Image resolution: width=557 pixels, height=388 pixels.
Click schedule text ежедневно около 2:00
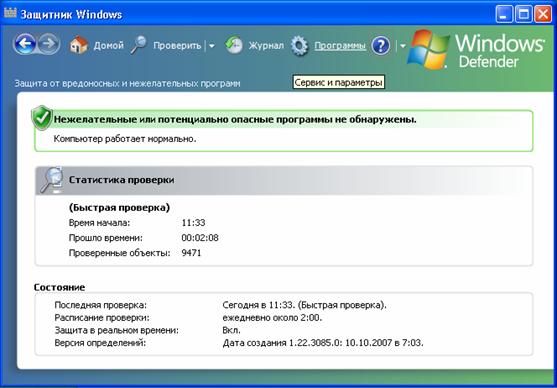[272, 318]
